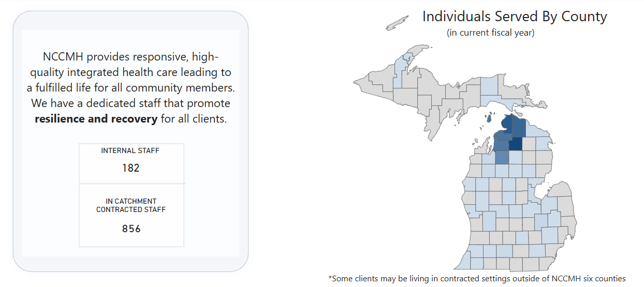This screenshot has width=644, height=287.
Task: Select the small blue island in Lake Michigan
Action: [489, 118]
